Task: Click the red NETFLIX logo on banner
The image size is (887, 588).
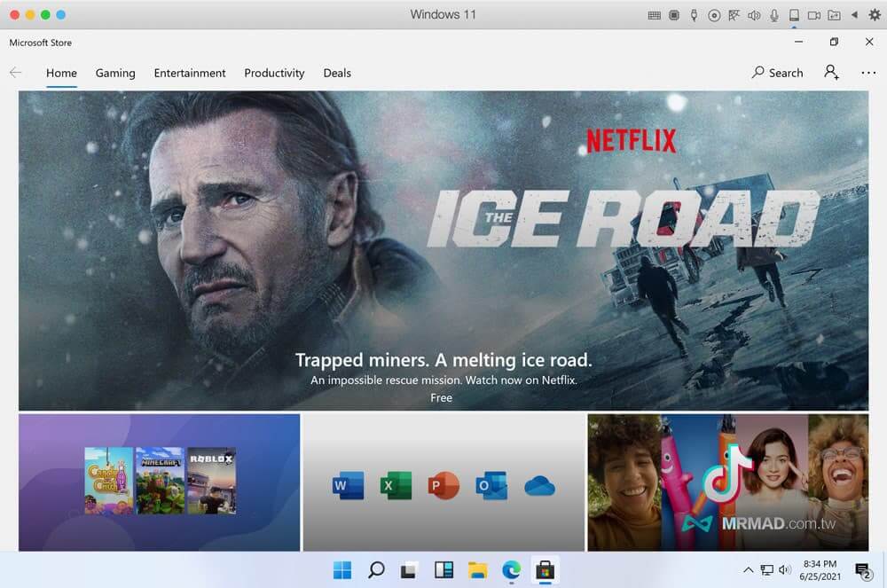Action: pos(632,141)
